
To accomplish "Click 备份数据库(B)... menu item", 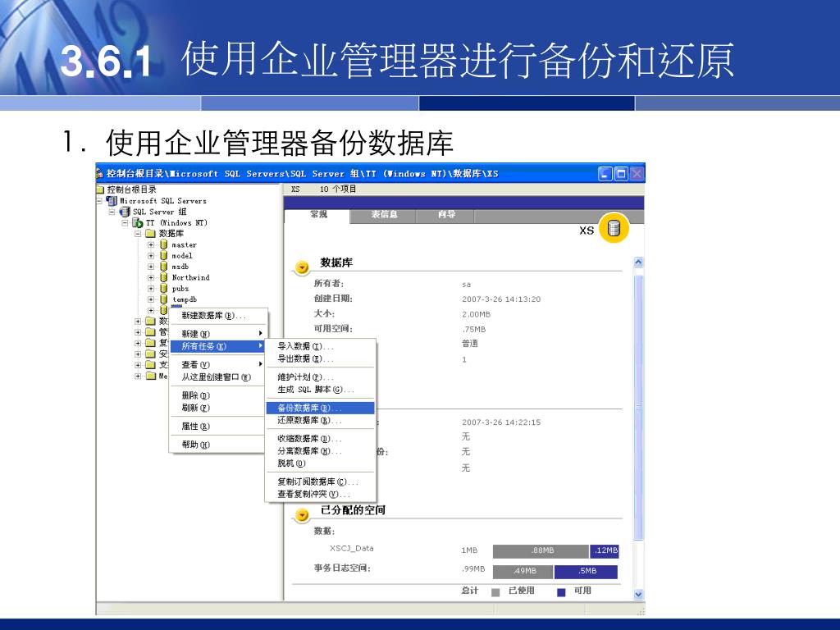I will tap(321, 408).
